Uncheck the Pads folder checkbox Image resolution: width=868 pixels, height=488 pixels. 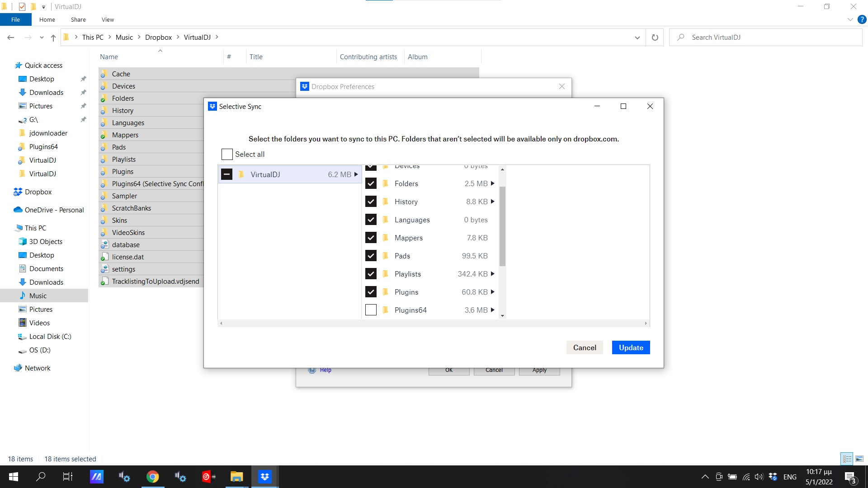(x=371, y=256)
